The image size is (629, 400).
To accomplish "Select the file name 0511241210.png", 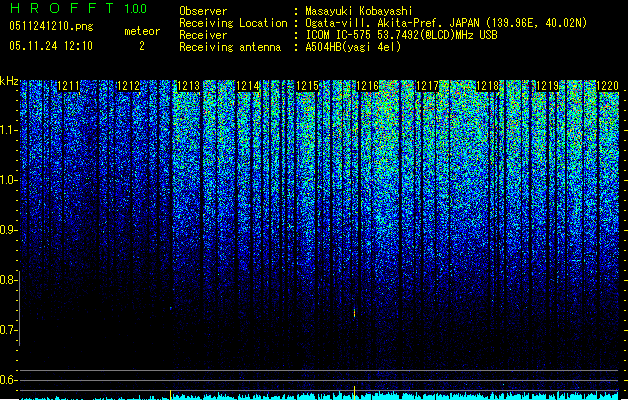I will (51, 26).
